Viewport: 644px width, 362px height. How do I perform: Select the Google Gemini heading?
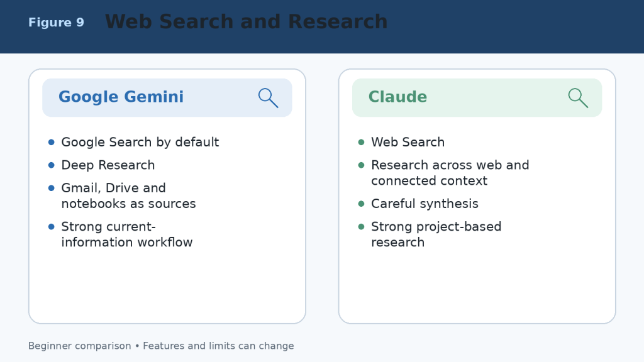[121, 97]
